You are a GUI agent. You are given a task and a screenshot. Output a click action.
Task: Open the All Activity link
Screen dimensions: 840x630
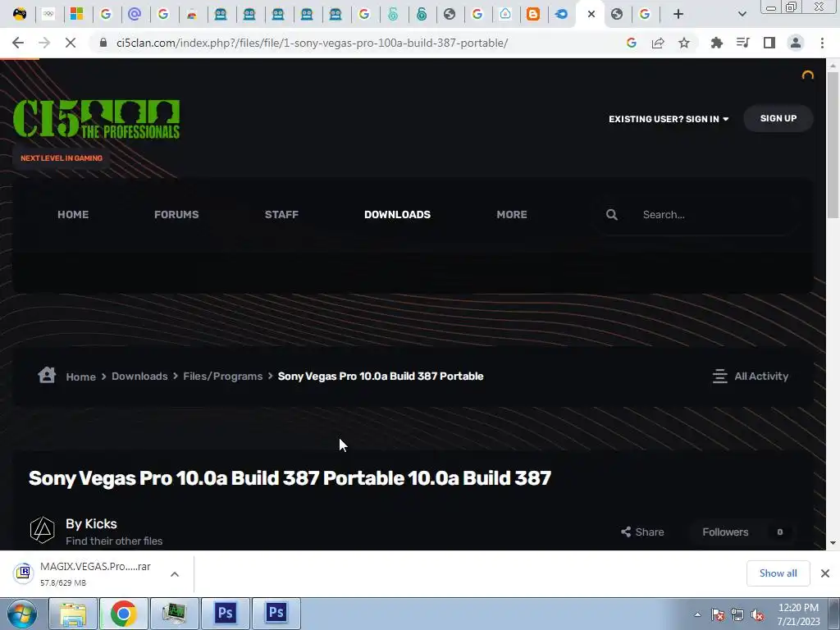point(750,376)
